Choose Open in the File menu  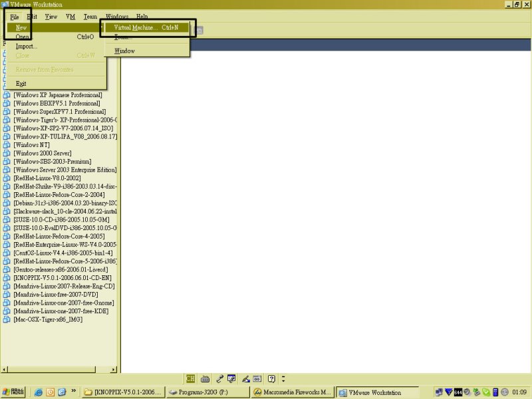pyautogui.click(x=55, y=37)
